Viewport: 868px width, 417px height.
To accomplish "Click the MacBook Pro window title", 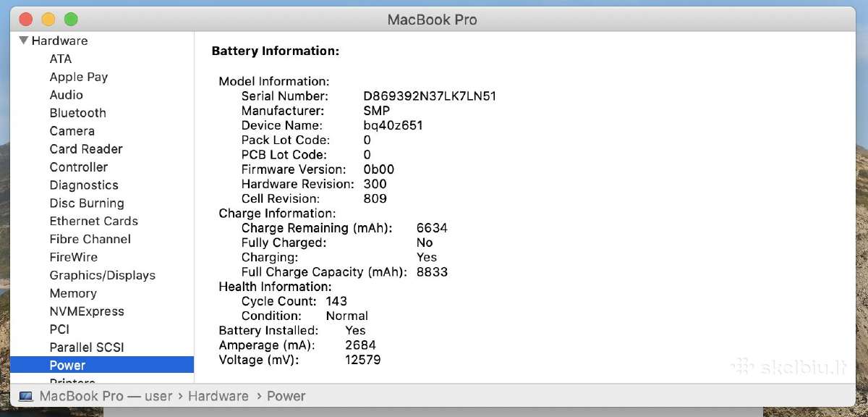I will coord(432,20).
